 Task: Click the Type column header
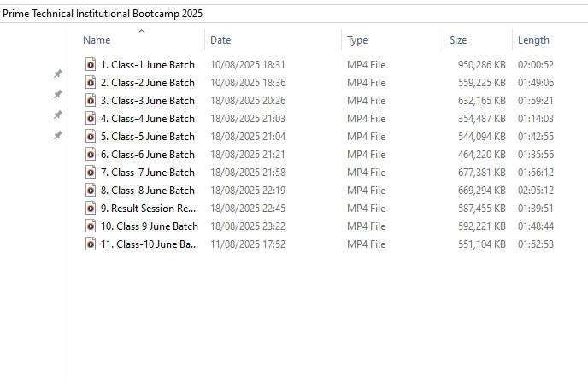coord(357,40)
